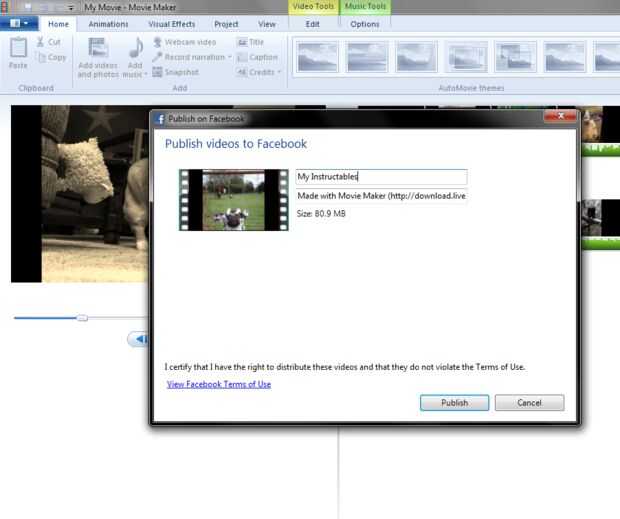Screen dimensions: 620x519
Task: Click the Add music note icon
Action: tap(136, 48)
